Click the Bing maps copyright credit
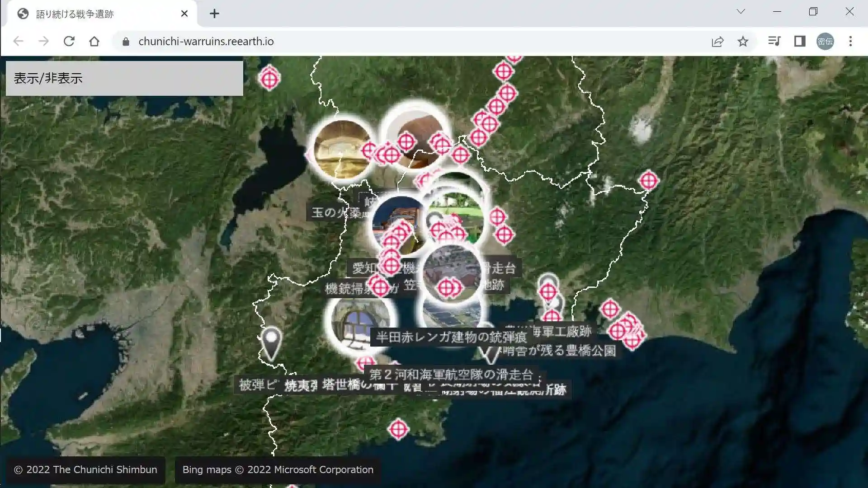Screen dimensions: 868x488 point(278,470)
